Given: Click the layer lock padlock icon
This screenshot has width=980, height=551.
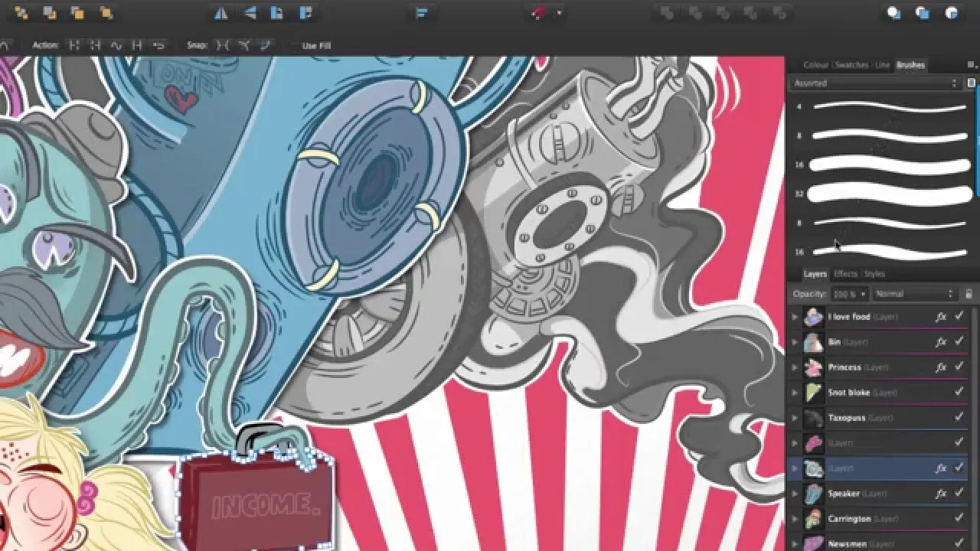Looking at the screenshot, I should [969, 294].
